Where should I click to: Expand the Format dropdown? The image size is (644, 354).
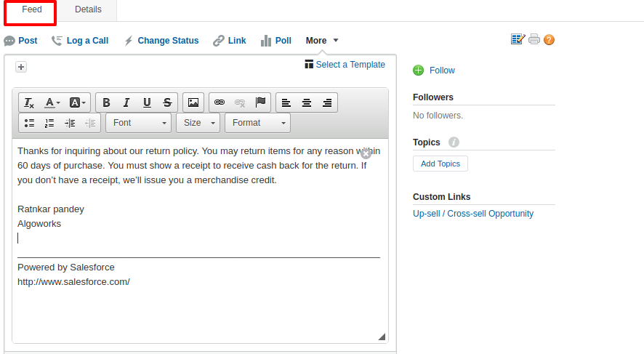coord(257,124)
